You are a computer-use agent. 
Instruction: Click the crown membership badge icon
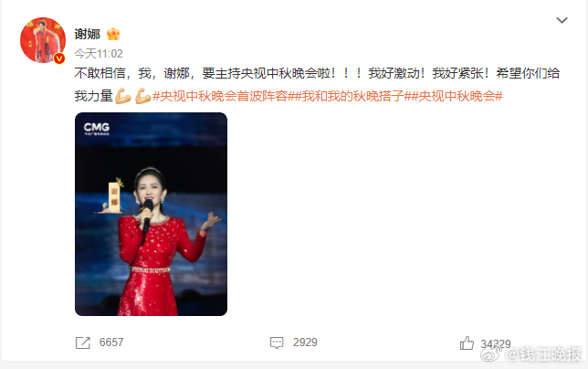(x=113, y=34)
